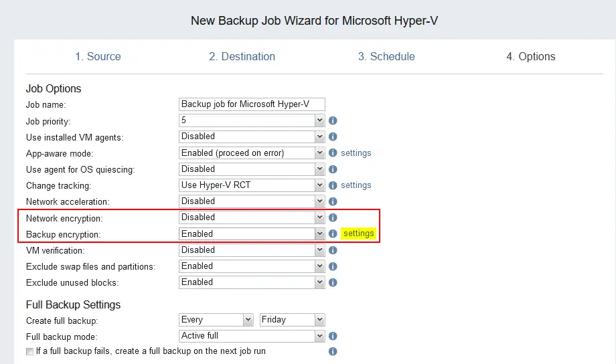This screenshot has height=364, width=616.
Task: Go to the 1. Source step
Action: point(98,57)
